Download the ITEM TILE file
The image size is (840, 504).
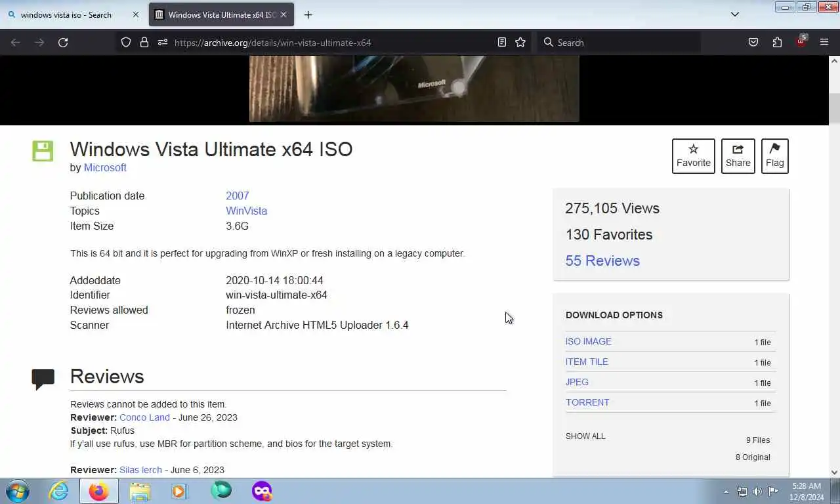pos(587,362)
